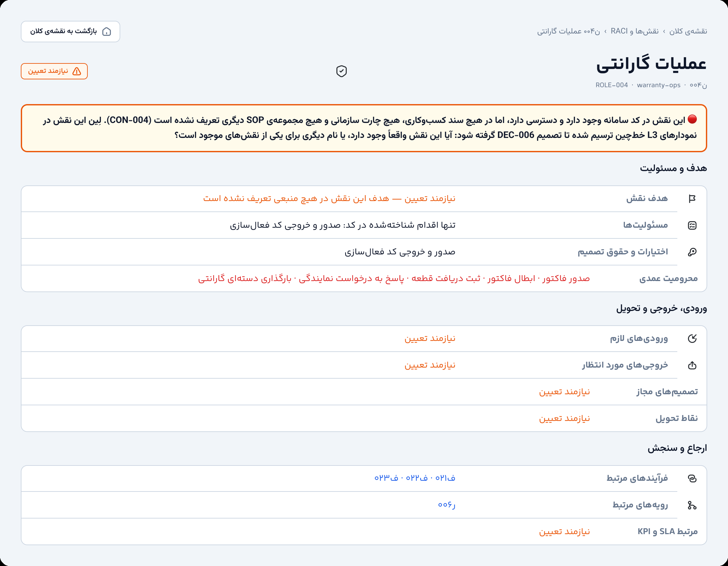Click the تصمیم‌های مجاز row label
The height and width of the screenshot is (566, 728).
667,391
